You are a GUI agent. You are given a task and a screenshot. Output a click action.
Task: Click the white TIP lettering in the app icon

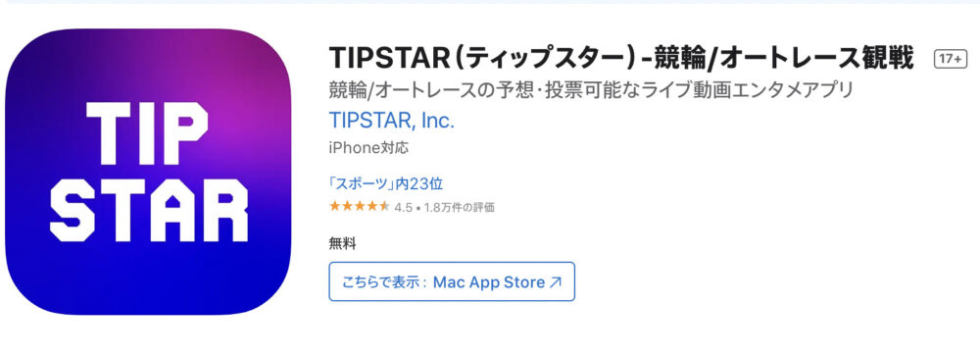(148, 133)
